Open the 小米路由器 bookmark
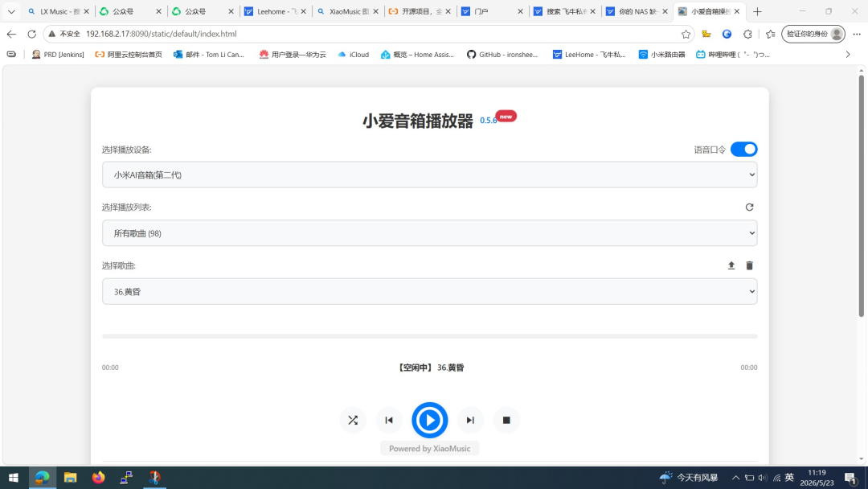 (662, 54)
